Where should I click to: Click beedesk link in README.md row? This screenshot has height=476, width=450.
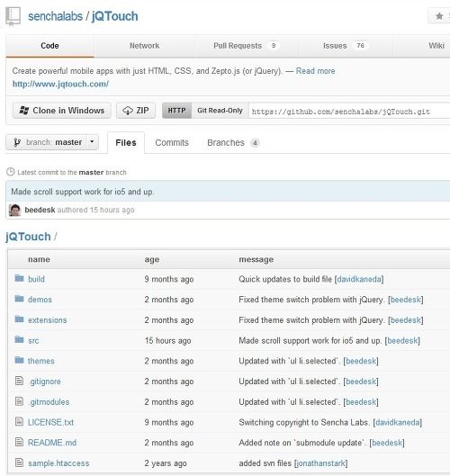pyautogui.click(x=387, y=443)
